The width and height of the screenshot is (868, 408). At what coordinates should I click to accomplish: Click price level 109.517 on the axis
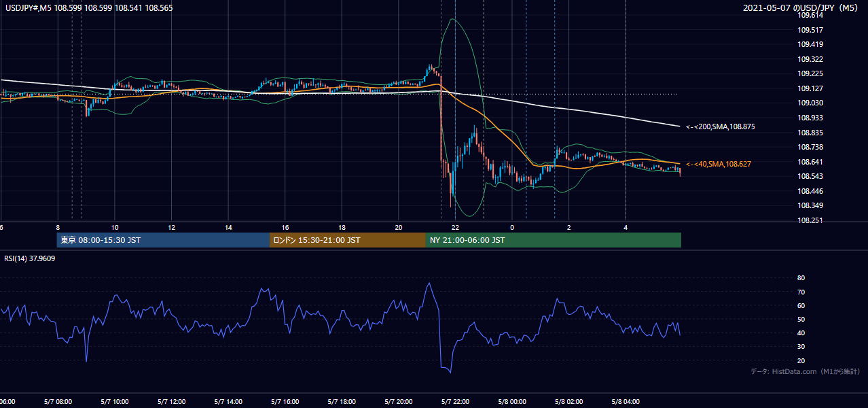810,30
